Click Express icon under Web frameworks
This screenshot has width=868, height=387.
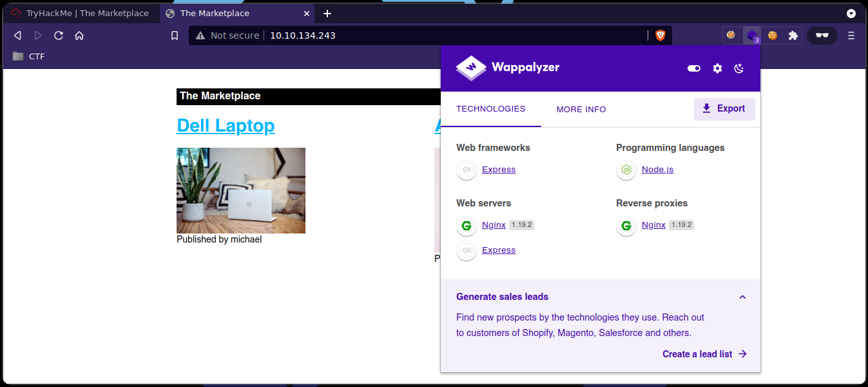click(467, 170)
